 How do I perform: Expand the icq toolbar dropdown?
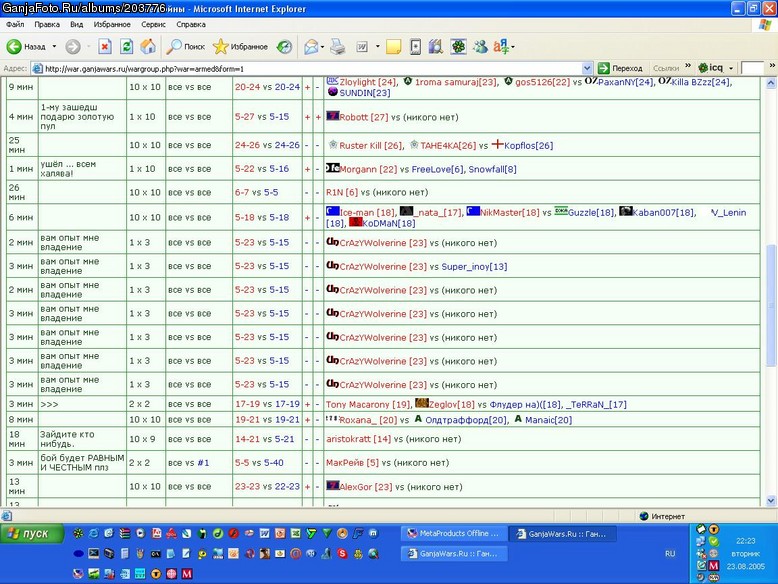coord(731,68)
